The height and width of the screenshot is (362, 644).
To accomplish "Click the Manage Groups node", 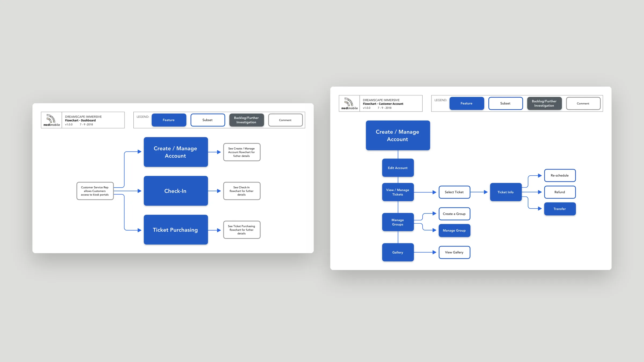I will [x=398, y=222].
